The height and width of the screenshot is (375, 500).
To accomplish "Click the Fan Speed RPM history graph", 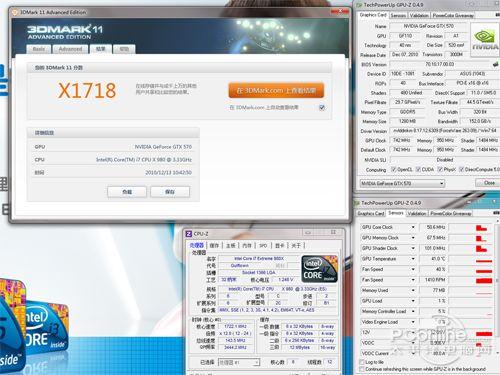I will point(471,280).
